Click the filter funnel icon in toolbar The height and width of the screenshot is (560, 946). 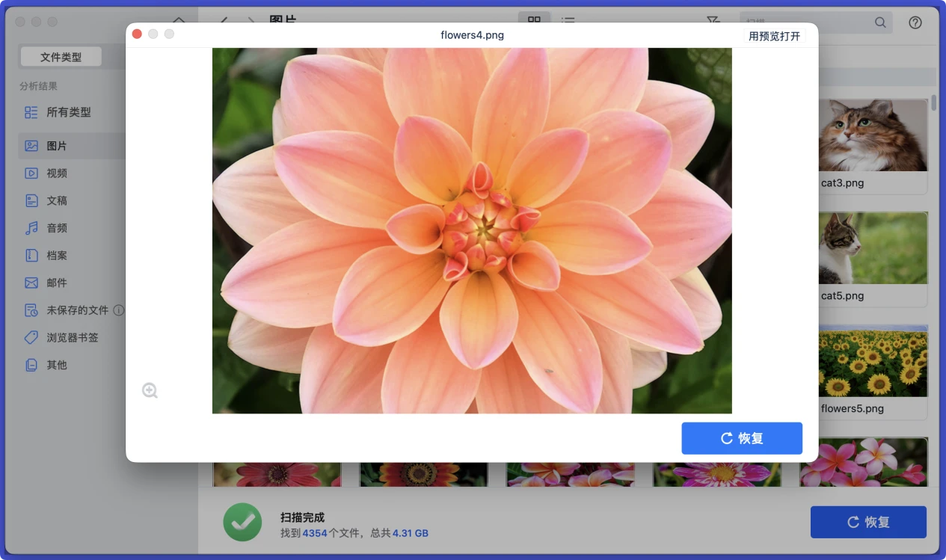point(713,22)
